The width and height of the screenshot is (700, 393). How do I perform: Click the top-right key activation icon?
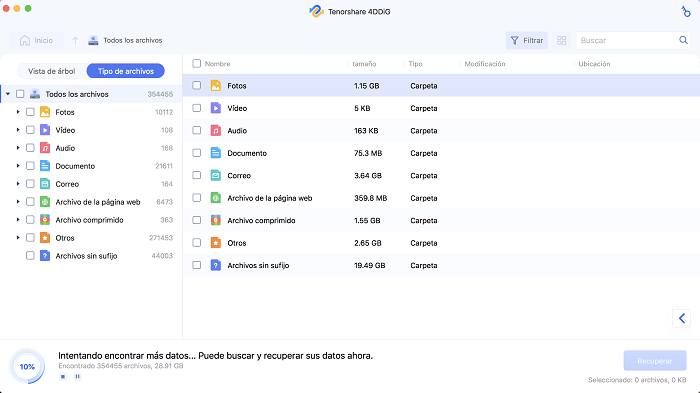(x=686, y=12)
